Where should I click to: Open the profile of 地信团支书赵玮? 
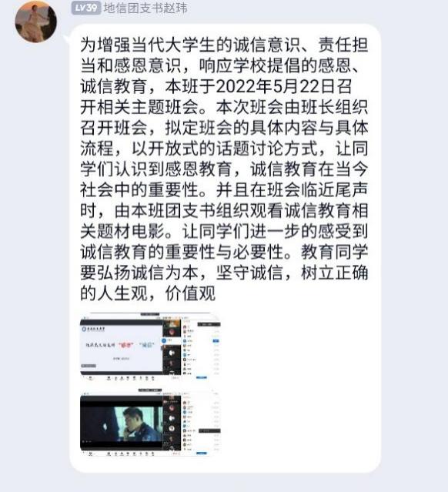pyautogui.click(x=145, y=8)
